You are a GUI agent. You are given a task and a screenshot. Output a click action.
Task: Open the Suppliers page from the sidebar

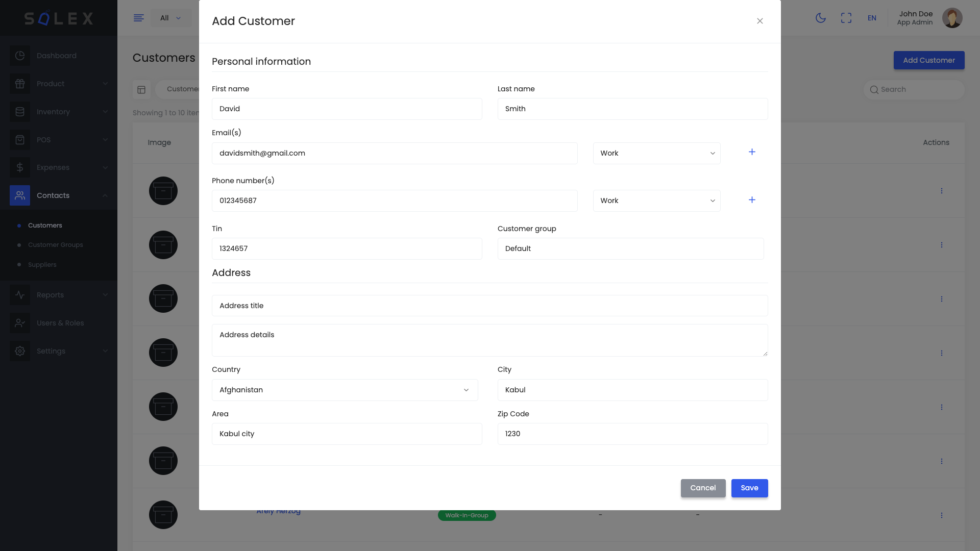42,265
